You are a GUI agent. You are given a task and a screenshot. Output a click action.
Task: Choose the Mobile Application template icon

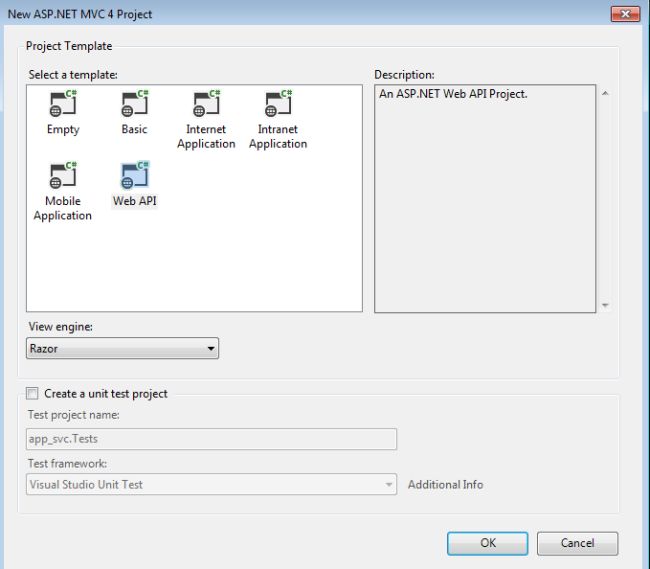63,176
